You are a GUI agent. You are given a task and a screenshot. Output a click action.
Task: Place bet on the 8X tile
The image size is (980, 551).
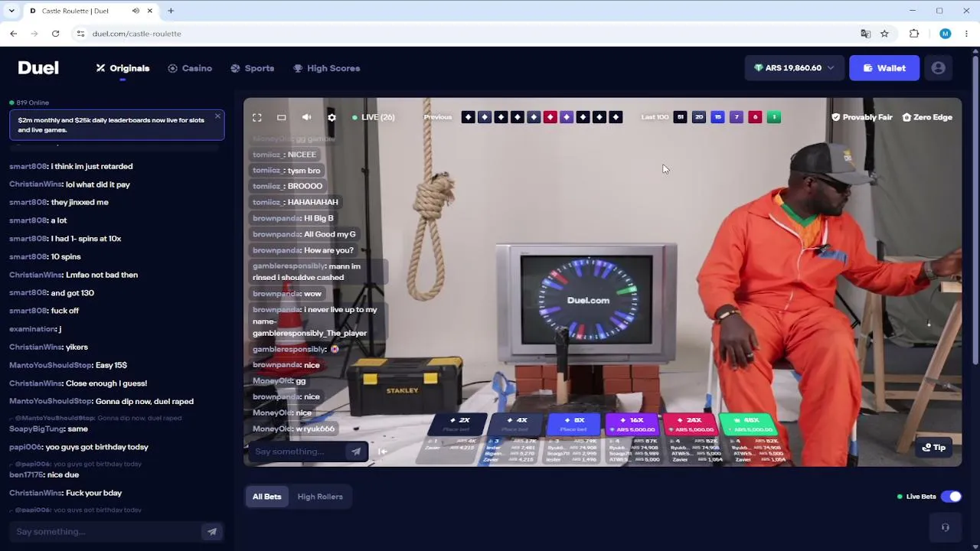(574, 424)
